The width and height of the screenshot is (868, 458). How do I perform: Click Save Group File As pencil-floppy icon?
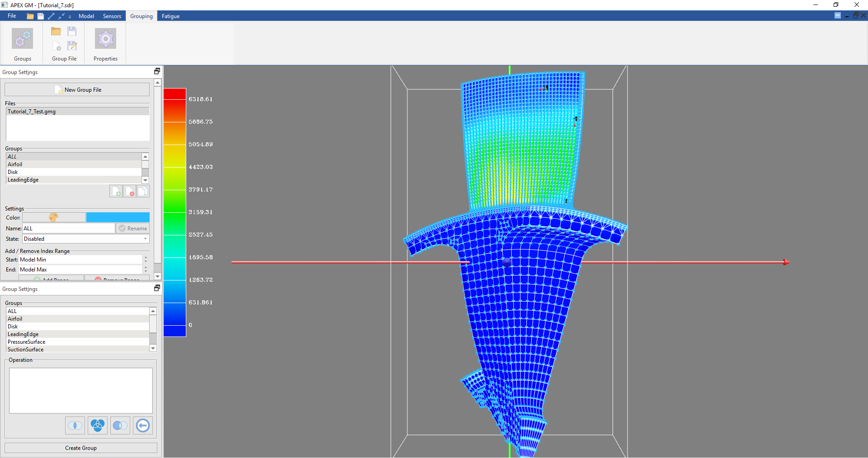72,46
